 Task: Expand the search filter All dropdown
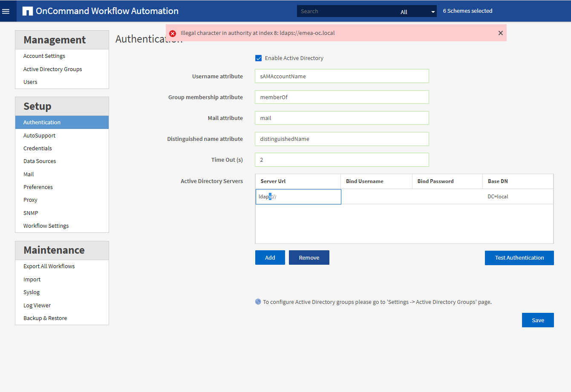(418, 12)
